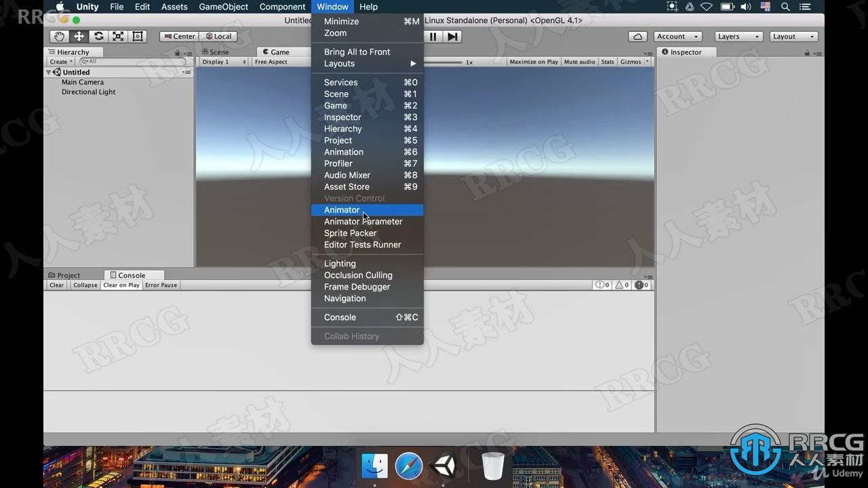Collapse the Untitled scene tree

click(49, 72)
